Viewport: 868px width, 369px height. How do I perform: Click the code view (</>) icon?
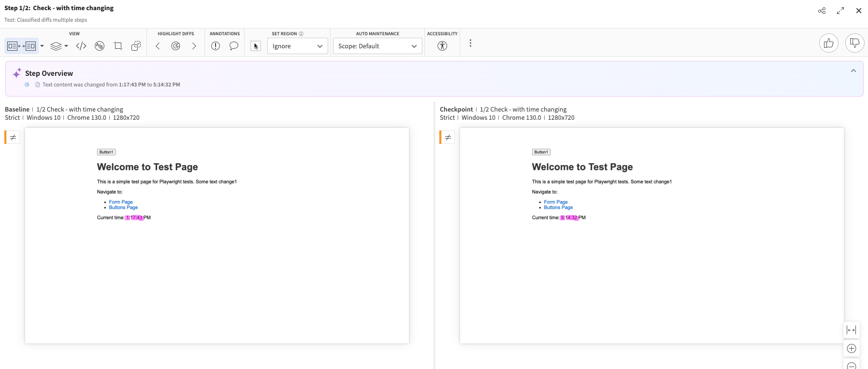(81, 46)
